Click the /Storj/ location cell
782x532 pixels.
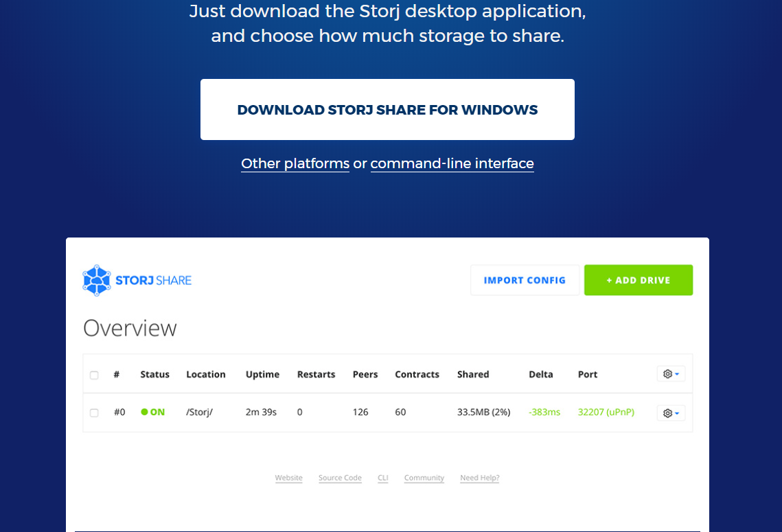200,413
